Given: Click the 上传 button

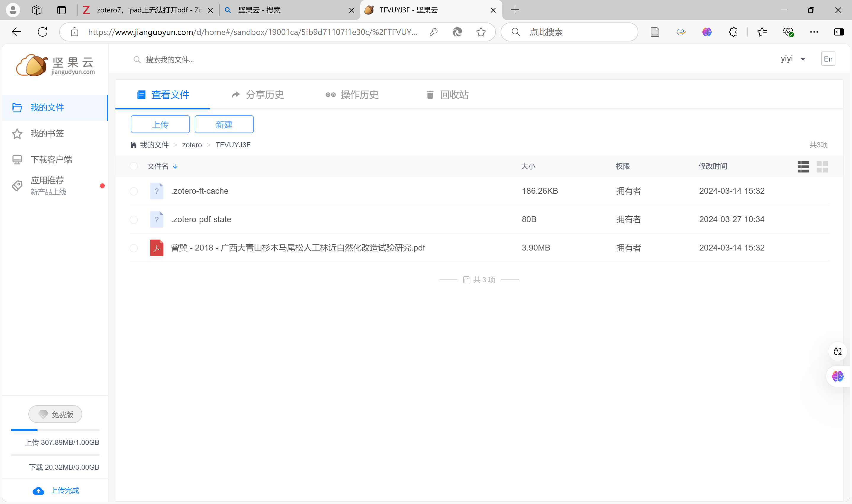Looking at the screenshot, I should pos(160,124).
